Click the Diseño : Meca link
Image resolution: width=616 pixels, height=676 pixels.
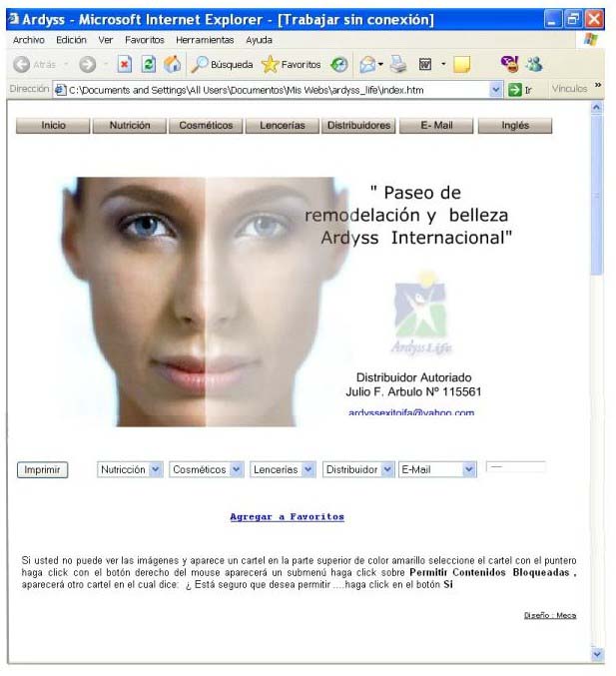pos(550,615)
